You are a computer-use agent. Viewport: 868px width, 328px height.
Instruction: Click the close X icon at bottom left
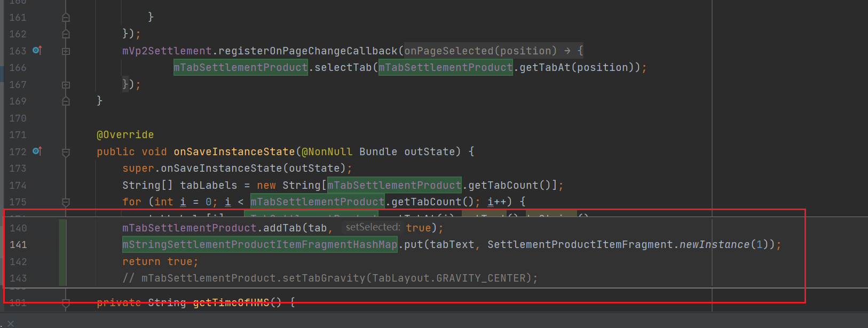pos(10,323)
